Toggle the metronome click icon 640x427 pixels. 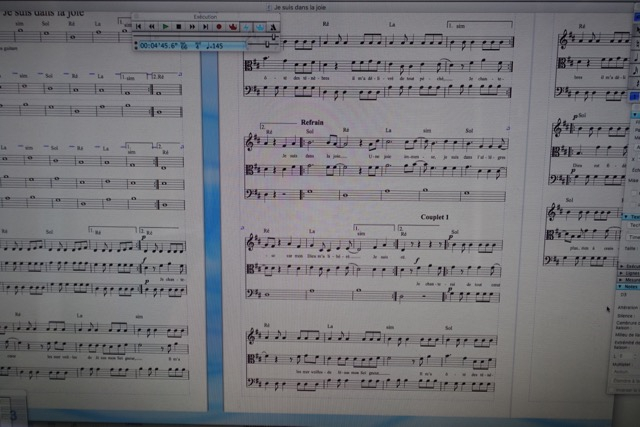coord(273,27)
